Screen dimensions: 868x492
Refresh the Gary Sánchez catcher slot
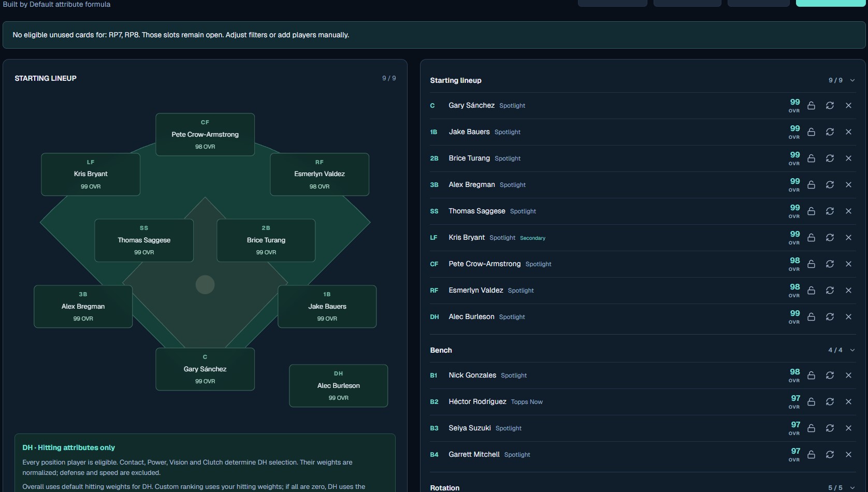coord(830,106)
